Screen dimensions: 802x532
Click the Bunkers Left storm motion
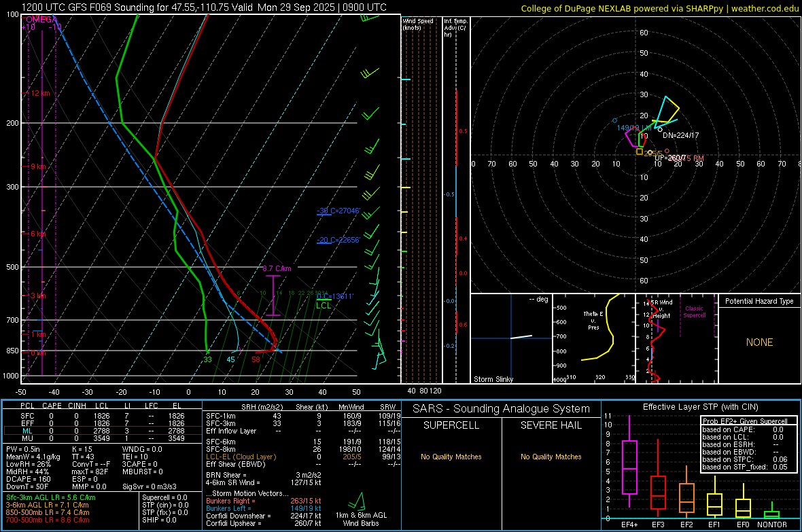click(x=264, y=508)
